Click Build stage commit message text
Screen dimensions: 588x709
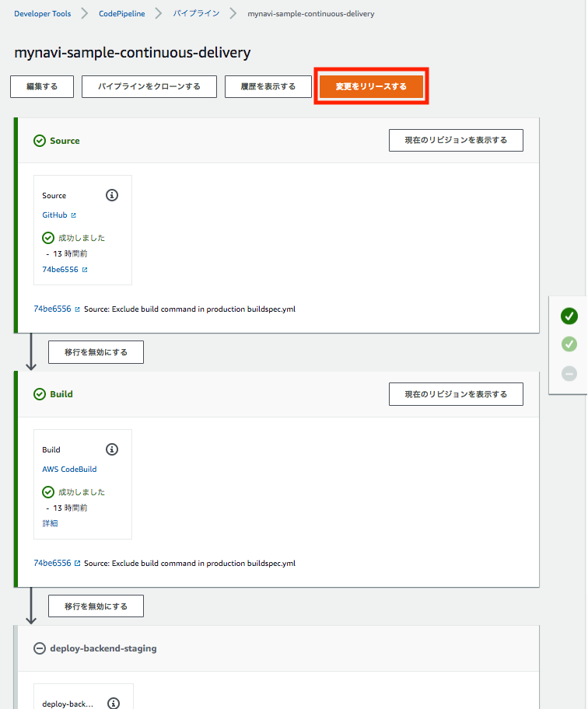click(x=190, y=564)
